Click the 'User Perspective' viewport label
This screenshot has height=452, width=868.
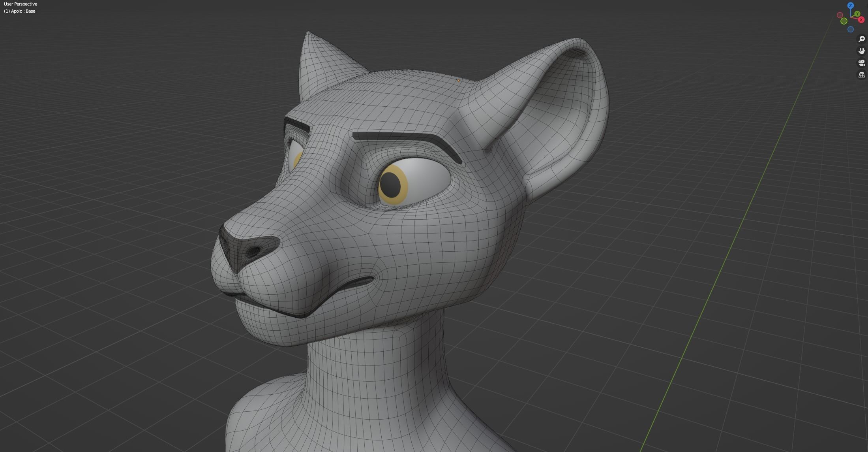21,4
